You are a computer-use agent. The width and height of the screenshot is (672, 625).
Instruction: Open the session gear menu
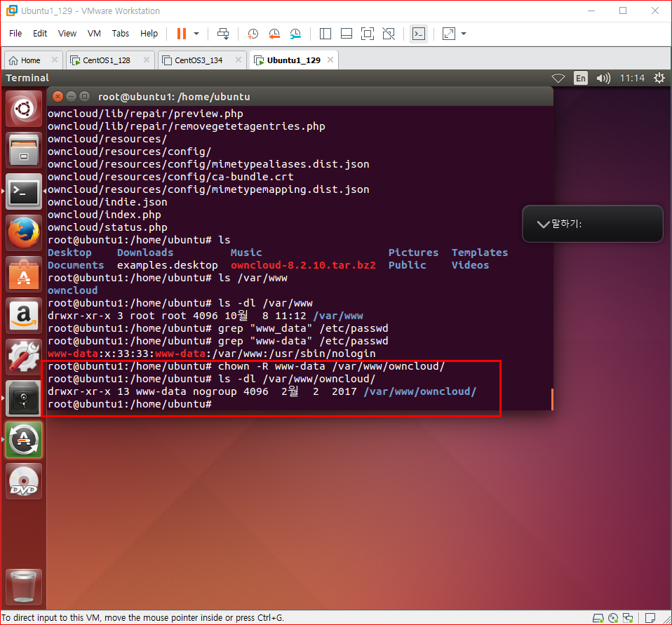click(659, 78)
